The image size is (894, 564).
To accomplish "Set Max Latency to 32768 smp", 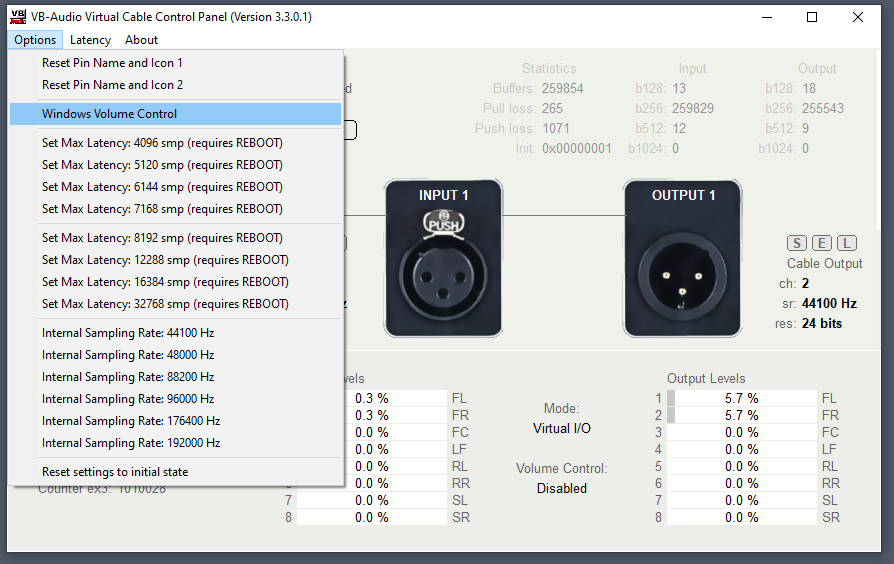I will tap(176, 304).
